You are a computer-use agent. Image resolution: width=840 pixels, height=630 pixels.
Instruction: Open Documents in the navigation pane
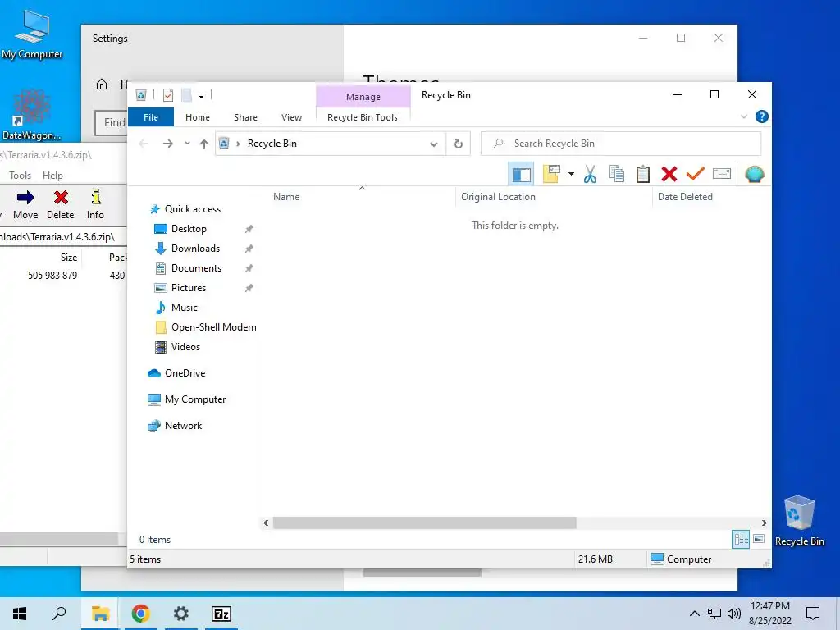196,268
